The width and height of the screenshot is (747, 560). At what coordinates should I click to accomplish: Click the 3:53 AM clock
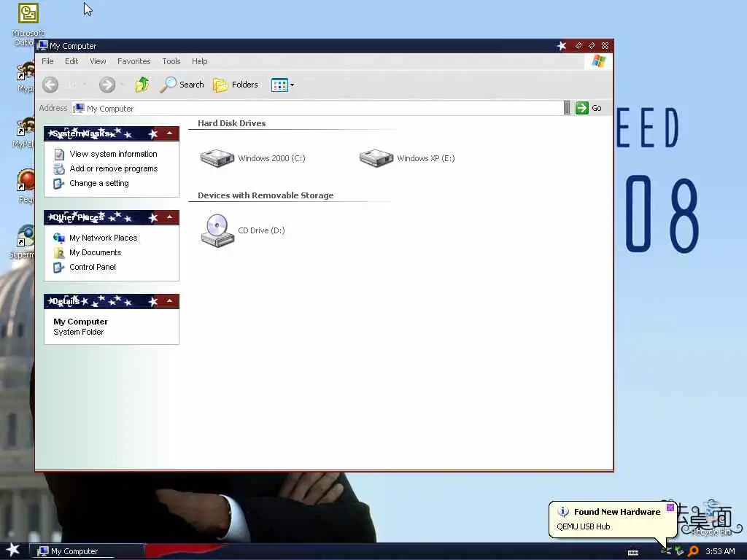(x=720, y=551)
